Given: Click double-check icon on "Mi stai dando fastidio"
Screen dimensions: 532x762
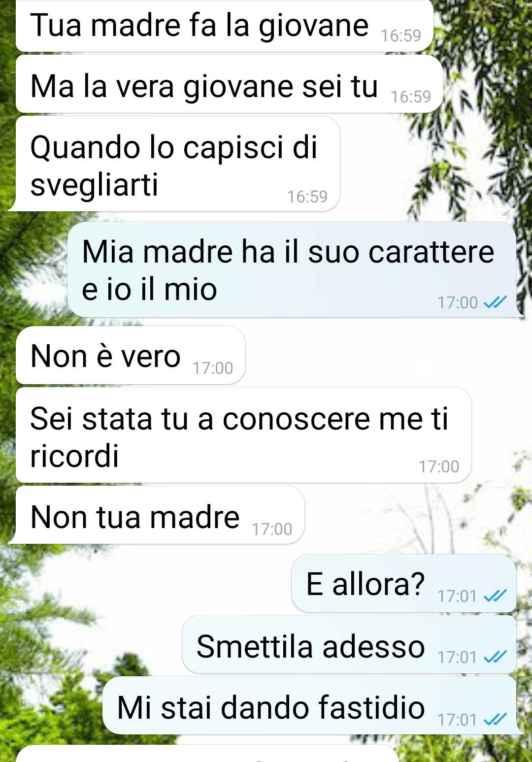Looking at the screenshot, I should click(495, 720).
